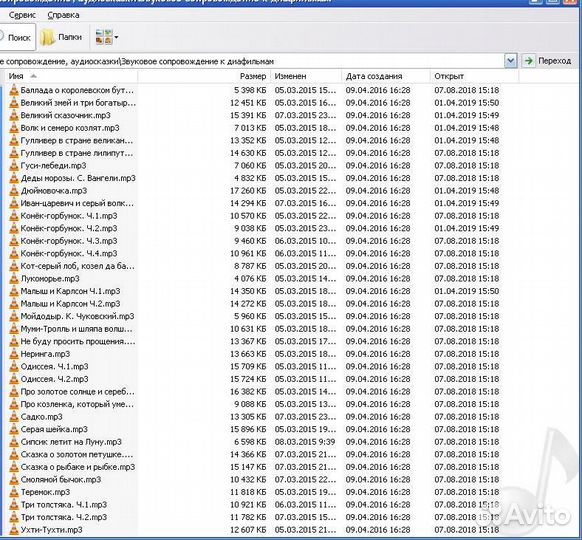
Task: Open the Сервис menu
Action: (x=22, y=15)
